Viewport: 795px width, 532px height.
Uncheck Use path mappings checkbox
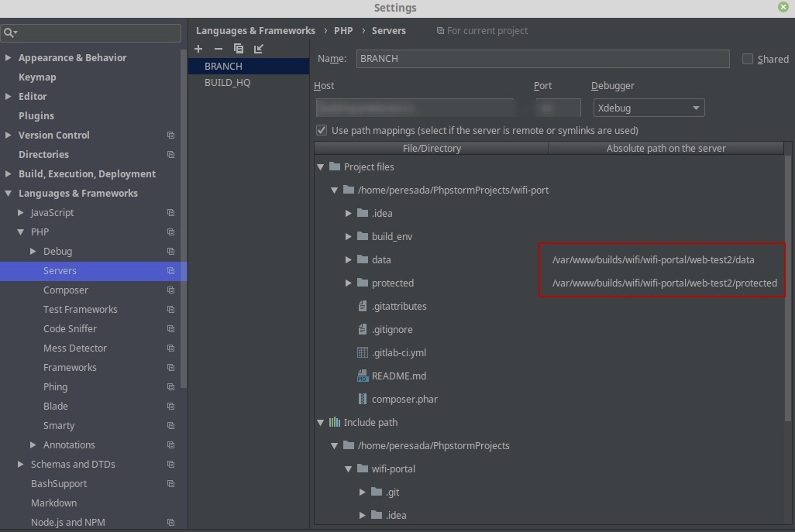[322, 130]
